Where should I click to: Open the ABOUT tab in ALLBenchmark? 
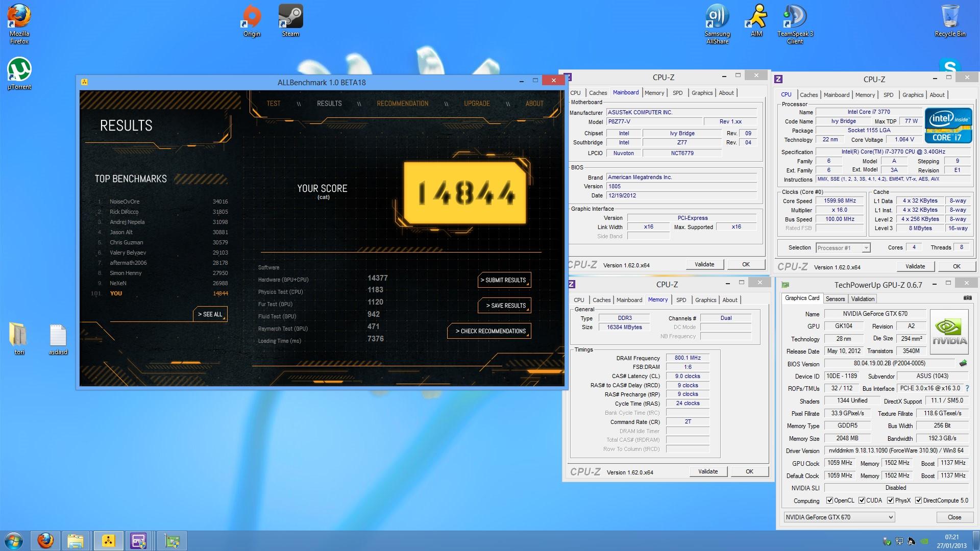[x=534, y=104]
